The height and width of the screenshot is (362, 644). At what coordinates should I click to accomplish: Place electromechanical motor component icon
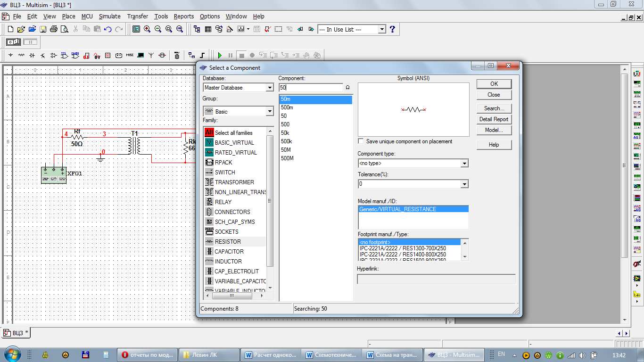tap(162, 55)
